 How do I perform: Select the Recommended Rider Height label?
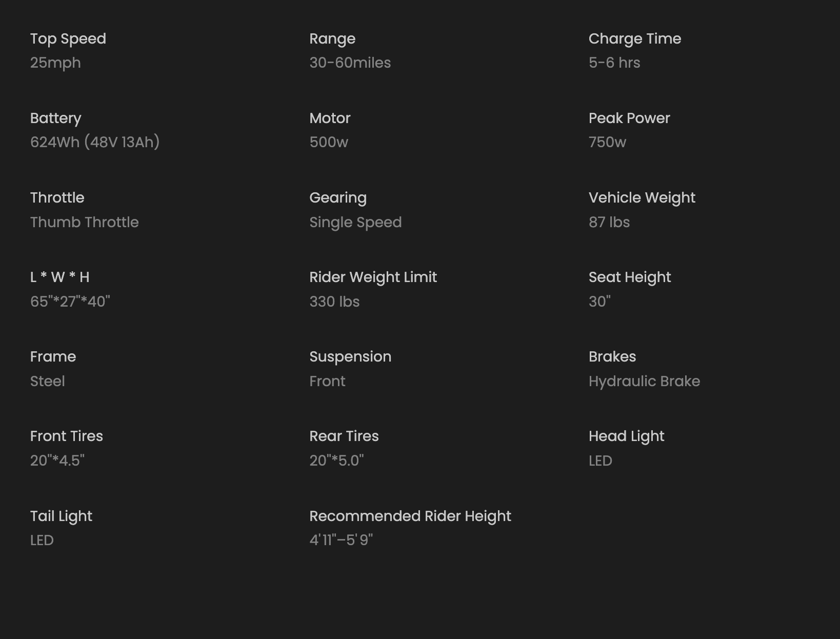[410, 516]
